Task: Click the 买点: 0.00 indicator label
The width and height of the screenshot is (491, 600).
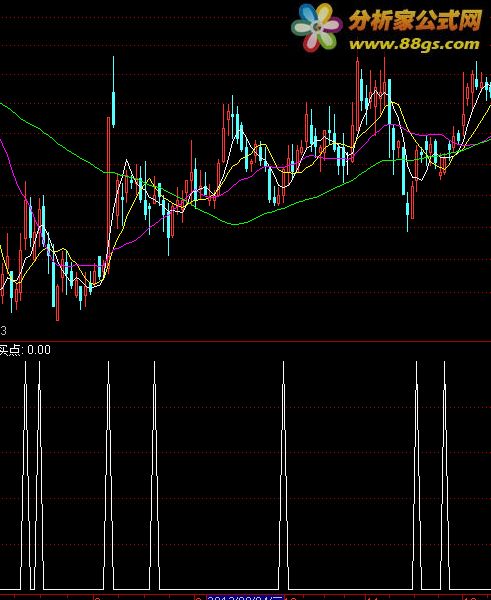Action: pos(25,350)
